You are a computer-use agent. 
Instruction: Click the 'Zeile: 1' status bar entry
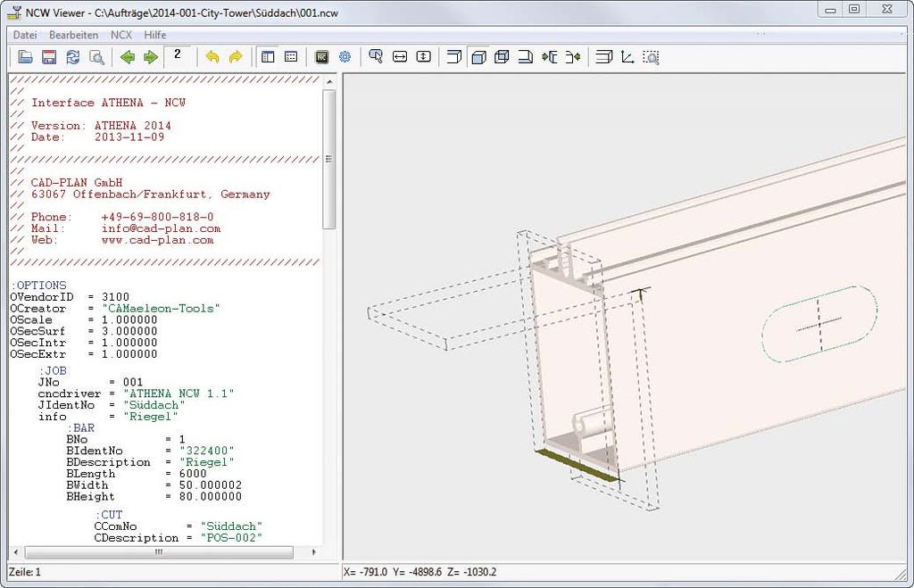(x=25, y=572)
